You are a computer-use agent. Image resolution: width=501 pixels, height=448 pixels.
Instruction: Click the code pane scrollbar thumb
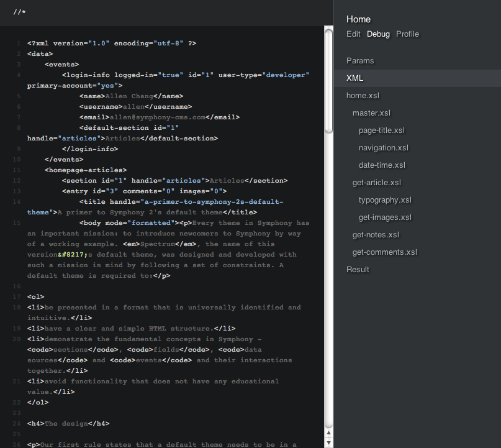[x=329, y=81]
